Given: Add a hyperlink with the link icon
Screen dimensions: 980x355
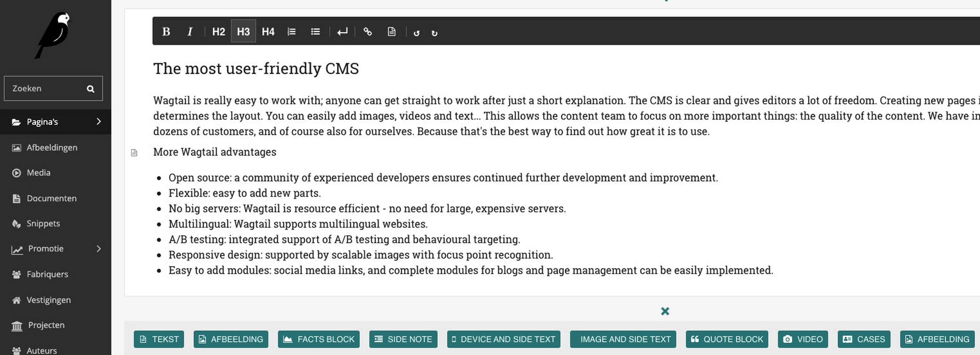Looking at the screenshot, I should click(367, 31).
